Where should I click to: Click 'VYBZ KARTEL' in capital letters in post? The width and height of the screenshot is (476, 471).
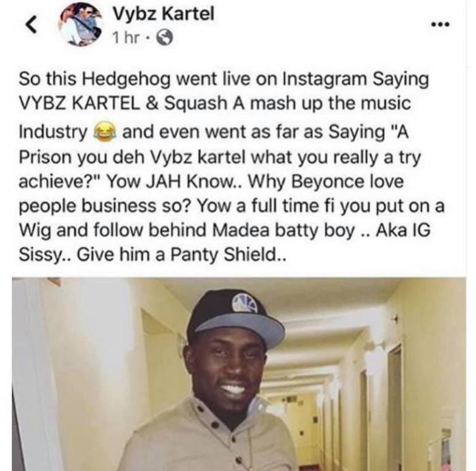point(80,103)
